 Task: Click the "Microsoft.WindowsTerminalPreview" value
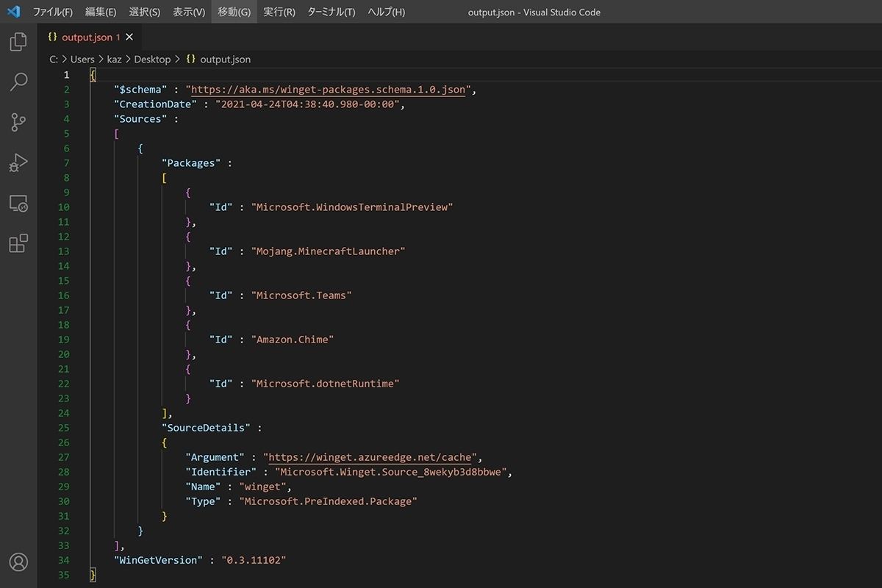[352, 207]
